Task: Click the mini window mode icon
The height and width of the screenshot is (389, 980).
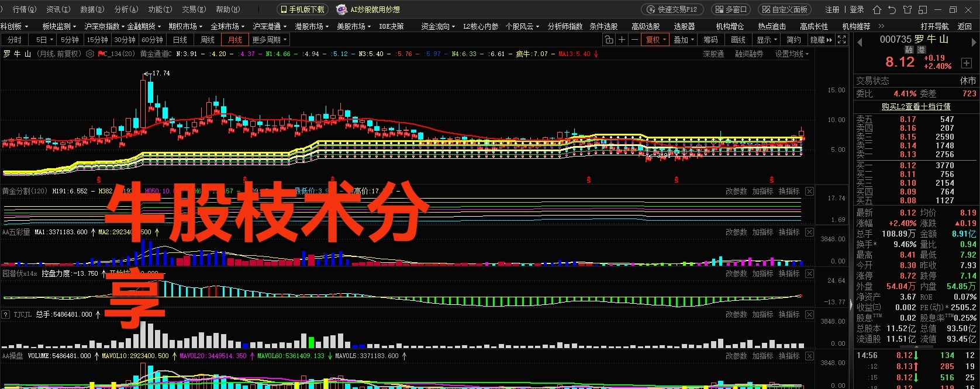Action: [923, 9]
